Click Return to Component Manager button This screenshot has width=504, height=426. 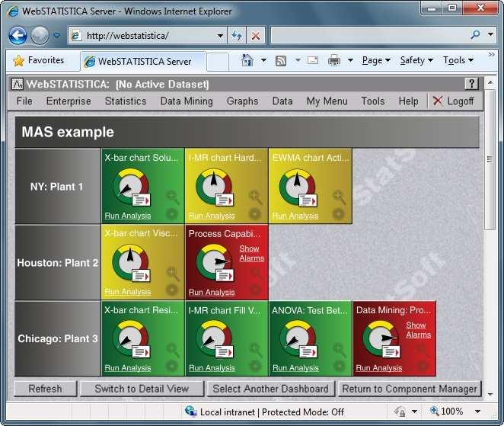coord(410,389)
